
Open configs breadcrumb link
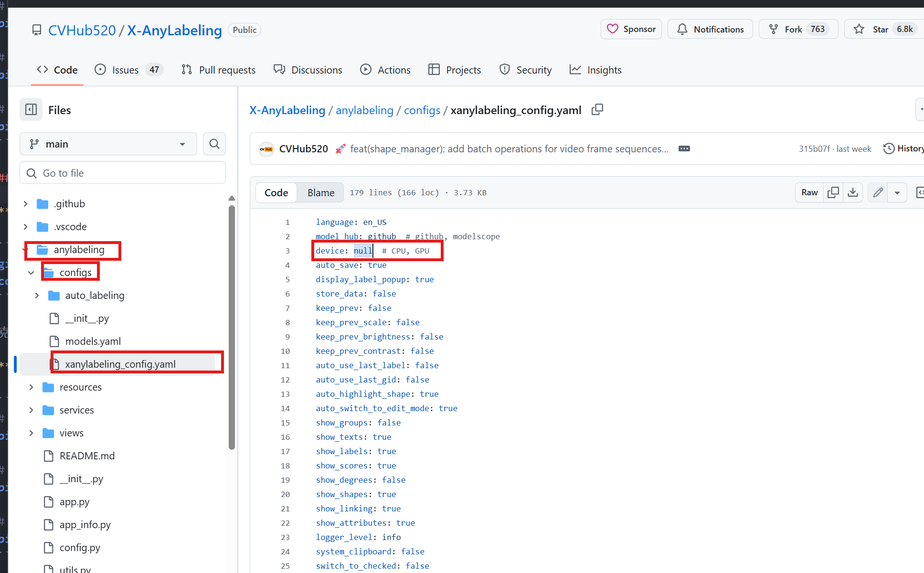coord(422,110)
